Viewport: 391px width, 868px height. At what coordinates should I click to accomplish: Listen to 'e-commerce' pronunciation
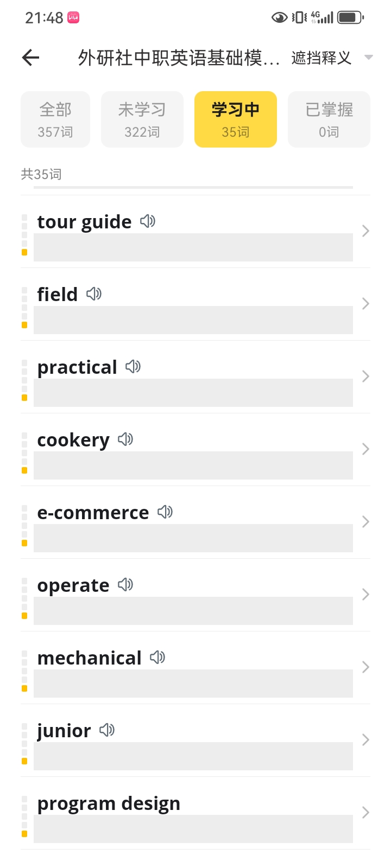point(165,512)
